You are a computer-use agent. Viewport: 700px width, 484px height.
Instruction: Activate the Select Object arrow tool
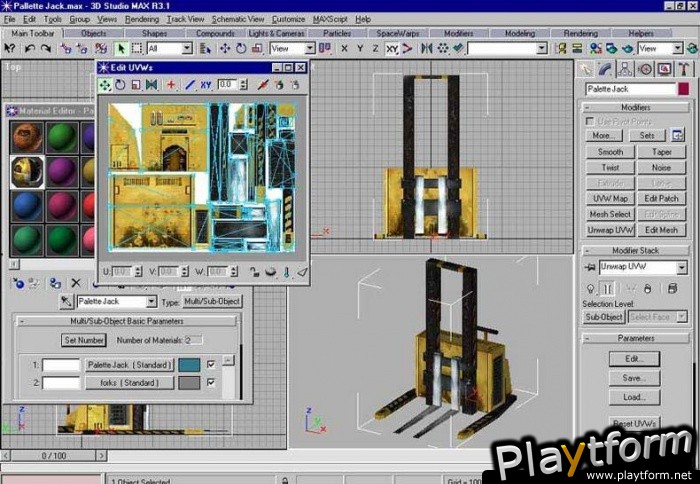[121, 48]
